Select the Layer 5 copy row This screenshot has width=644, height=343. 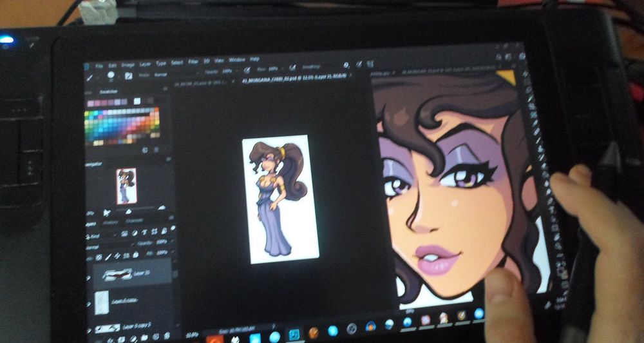click(x=133, y=302)
